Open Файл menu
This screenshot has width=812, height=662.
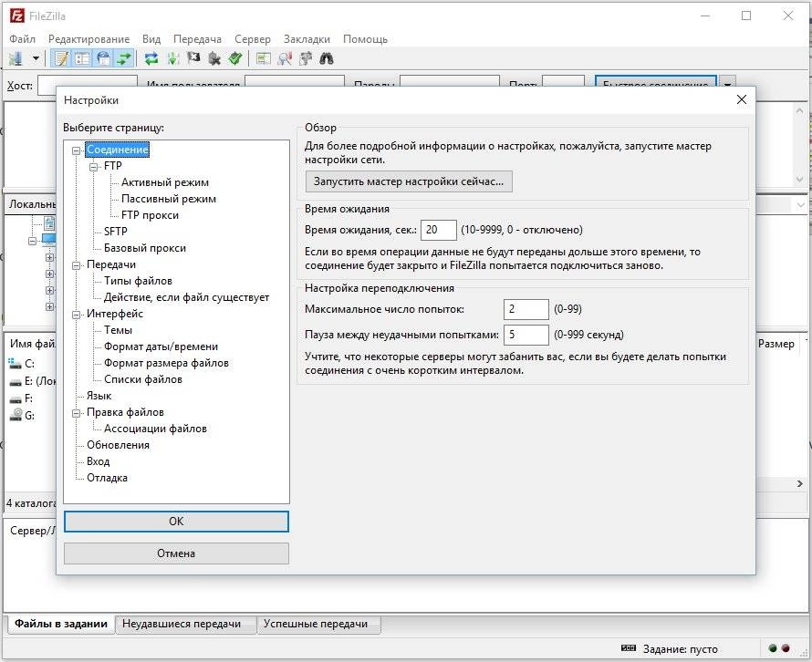point(22,39)
